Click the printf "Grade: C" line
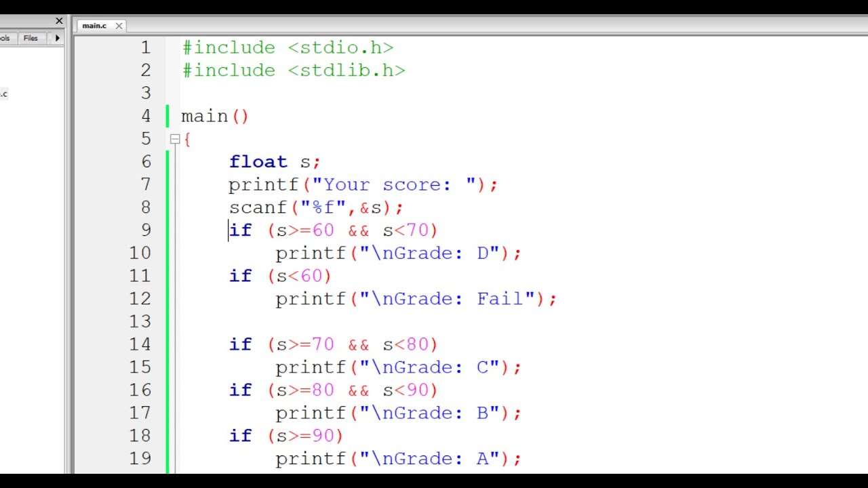868x488 pixels. pyautogui.click(x=399, y=368)
